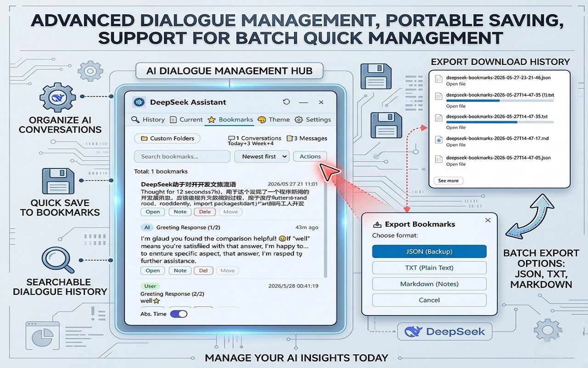Click the "1 Conversations" counter
This screenshot has height=368, width=588.
coord(255,138)
